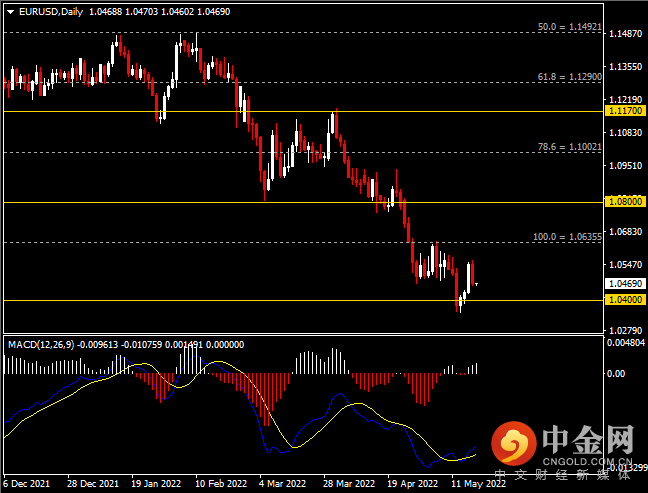Select the price axis value 1.05470
The width and height of the screenshot is (648, 493).
click(626, 264)
